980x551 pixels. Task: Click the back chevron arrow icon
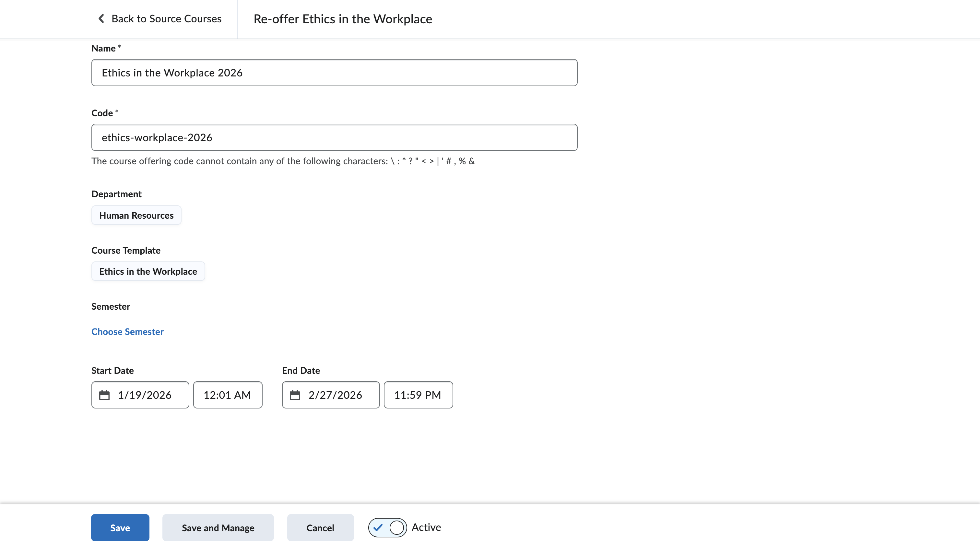[x=101, y=19]
